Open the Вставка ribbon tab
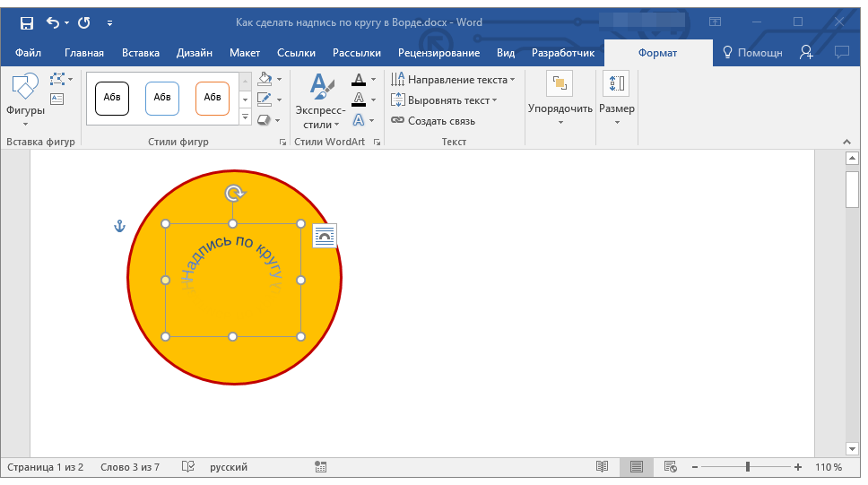868x485 pixels. tap(141, 53)
